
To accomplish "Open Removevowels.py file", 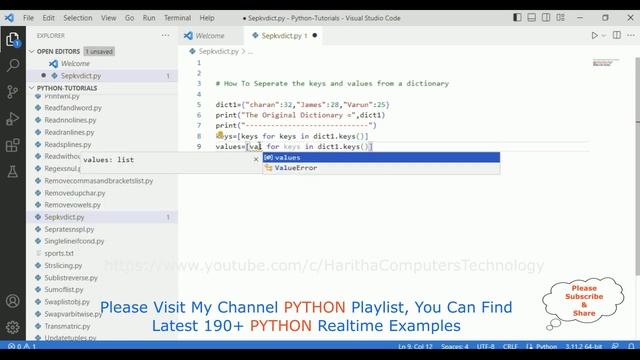I will (73, 205).
